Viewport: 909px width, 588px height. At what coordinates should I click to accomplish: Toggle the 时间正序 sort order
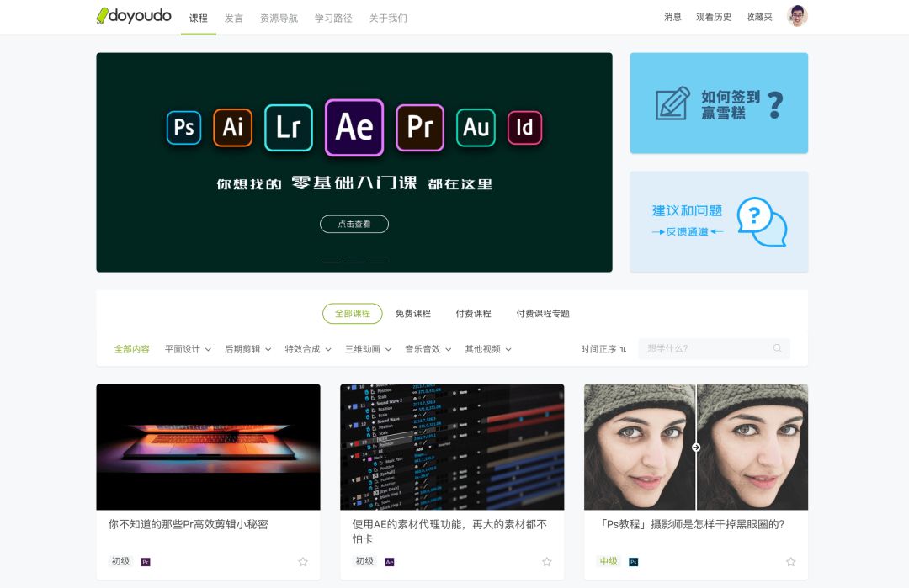point(603,349)
